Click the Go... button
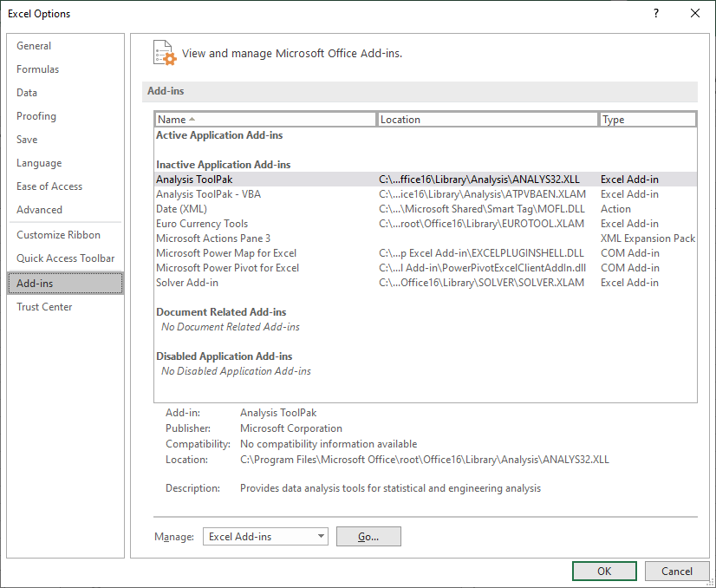716x588 pixels. tap(368, 536)
